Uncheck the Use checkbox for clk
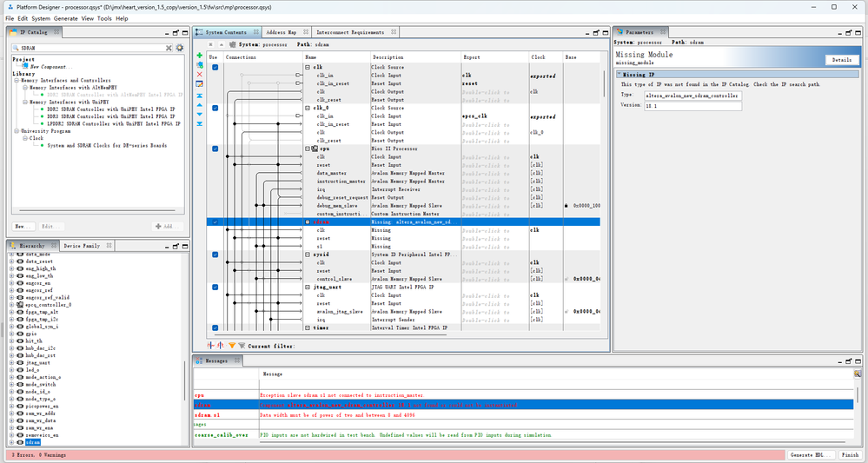Screen dimensions: 868x463 215,67
